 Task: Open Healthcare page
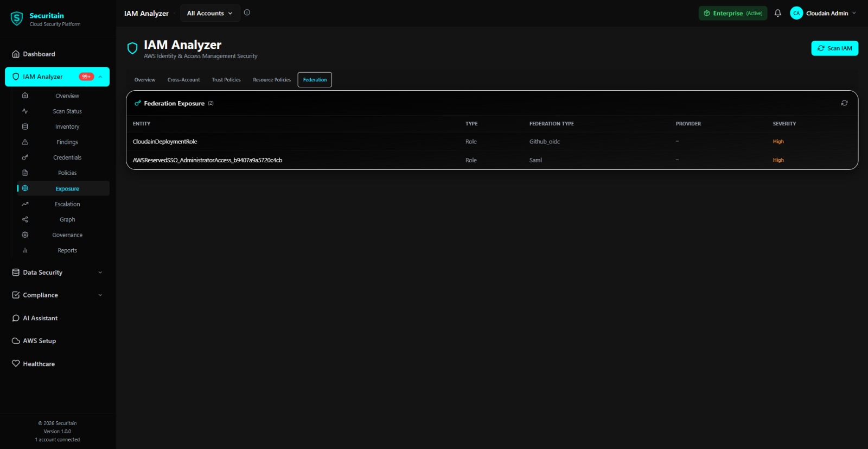coord(57,364)
